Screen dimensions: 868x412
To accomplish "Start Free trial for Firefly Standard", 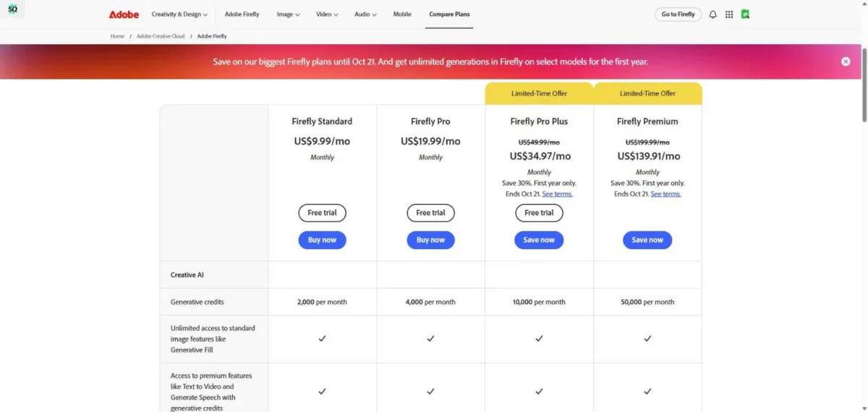I will pos(322,213).
